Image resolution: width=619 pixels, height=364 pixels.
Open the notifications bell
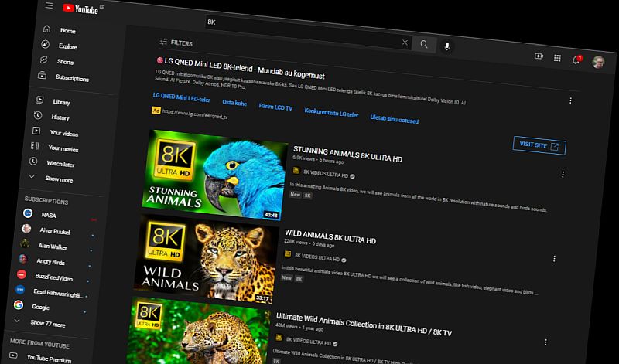[x=576, y=60]
